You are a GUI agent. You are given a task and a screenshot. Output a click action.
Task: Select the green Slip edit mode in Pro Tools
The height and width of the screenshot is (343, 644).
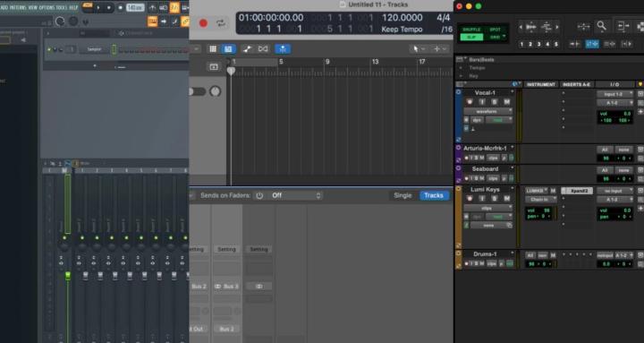pos(471,37)
